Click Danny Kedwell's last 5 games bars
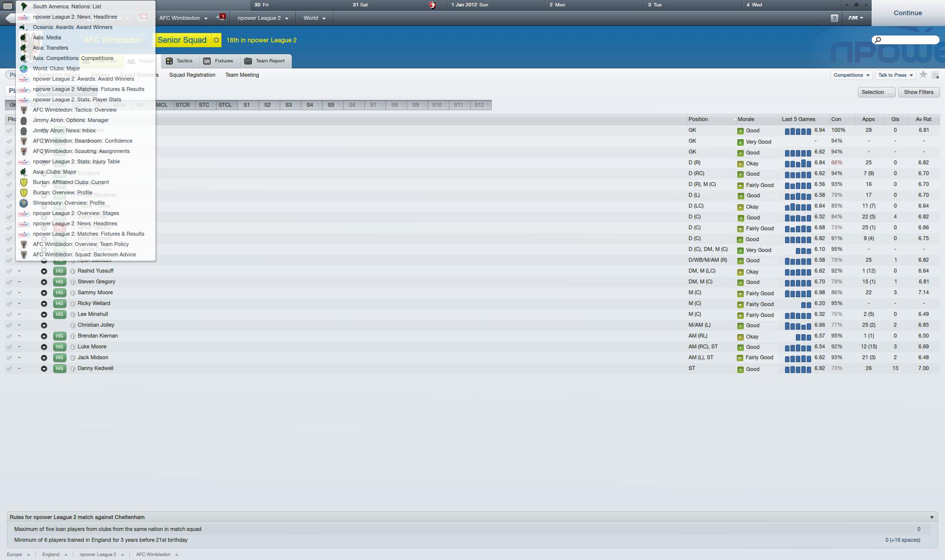This screenshot has height=560, width=945. click(x=798, y=369)
